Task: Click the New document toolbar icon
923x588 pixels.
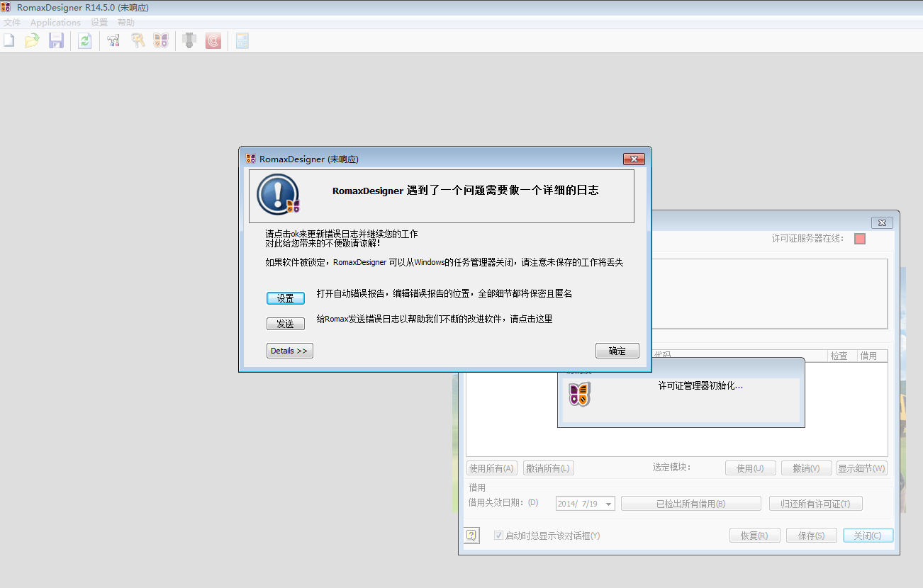Action: 9,41
